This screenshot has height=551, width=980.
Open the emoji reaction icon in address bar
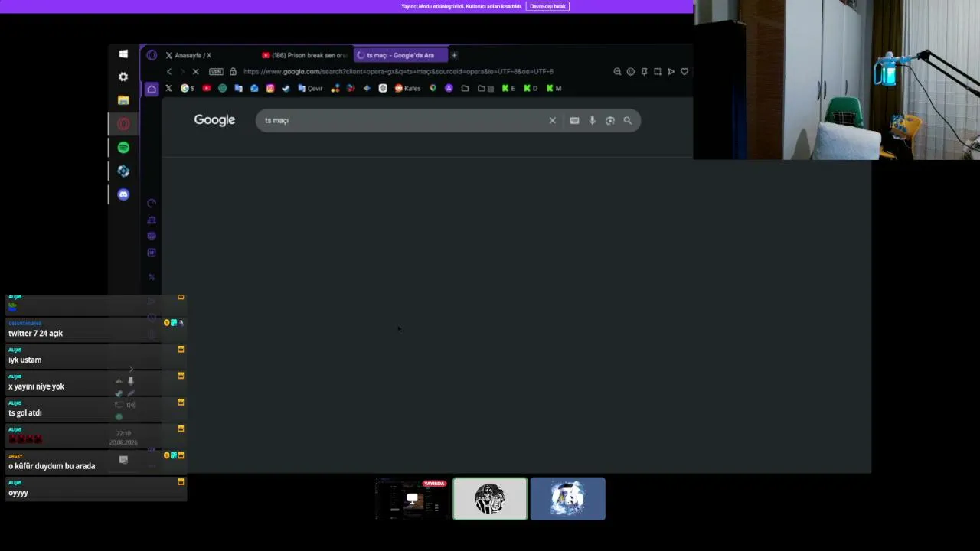631,72
